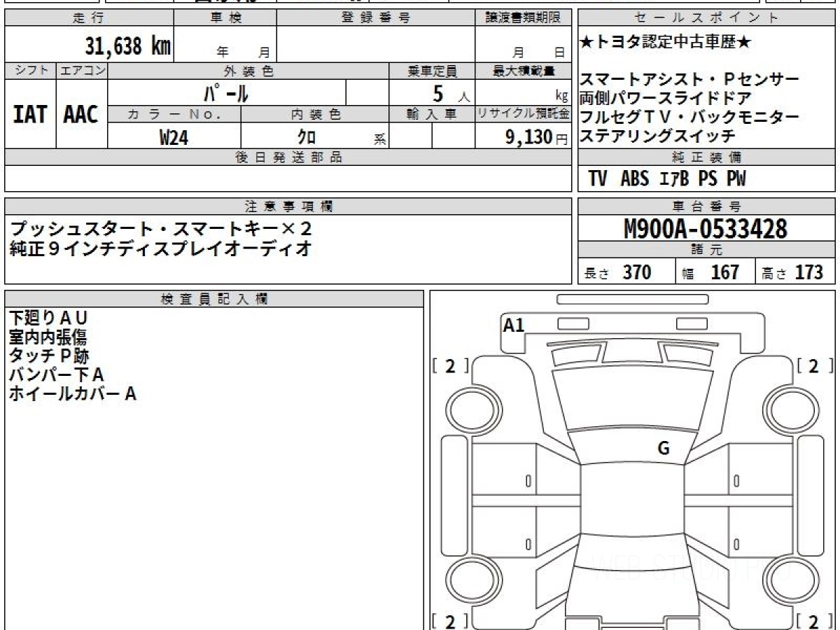This screenshot has width=840, height=630.
Task: Click the ABS equipment code
Action: coord(635,178)
